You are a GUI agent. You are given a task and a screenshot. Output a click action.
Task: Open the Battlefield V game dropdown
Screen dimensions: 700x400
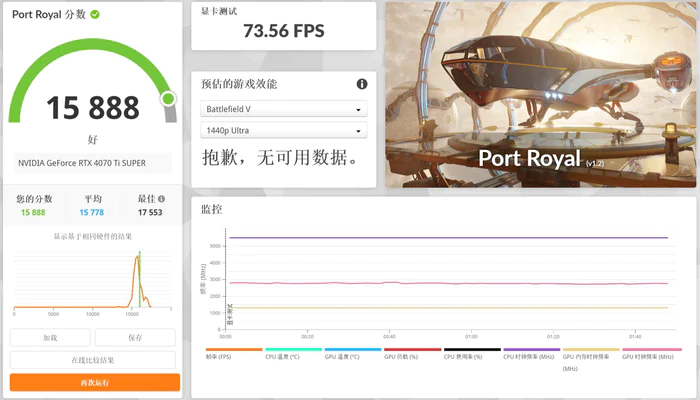285,109
